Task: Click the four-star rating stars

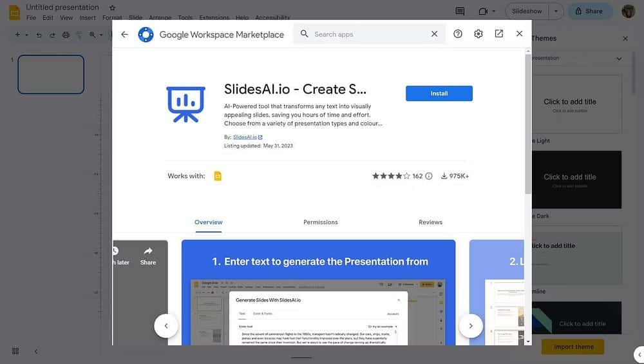Action: click(391, 176)
